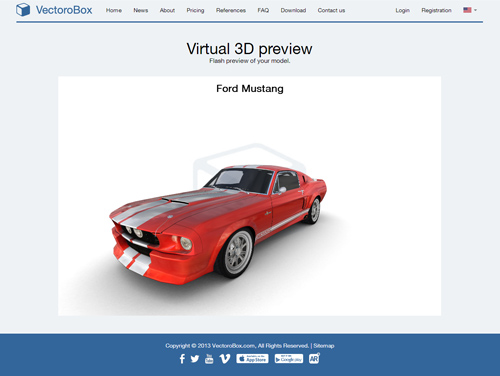Click the Login link

(403, 10)
